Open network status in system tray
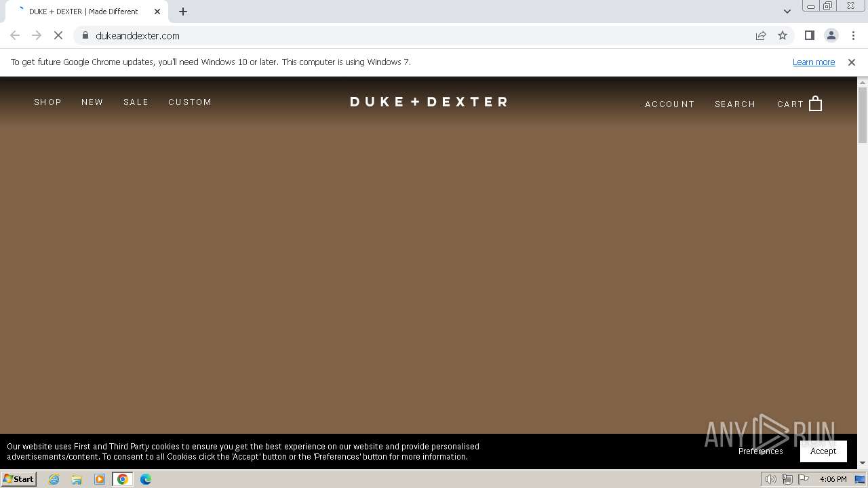 tap(787, 479)
